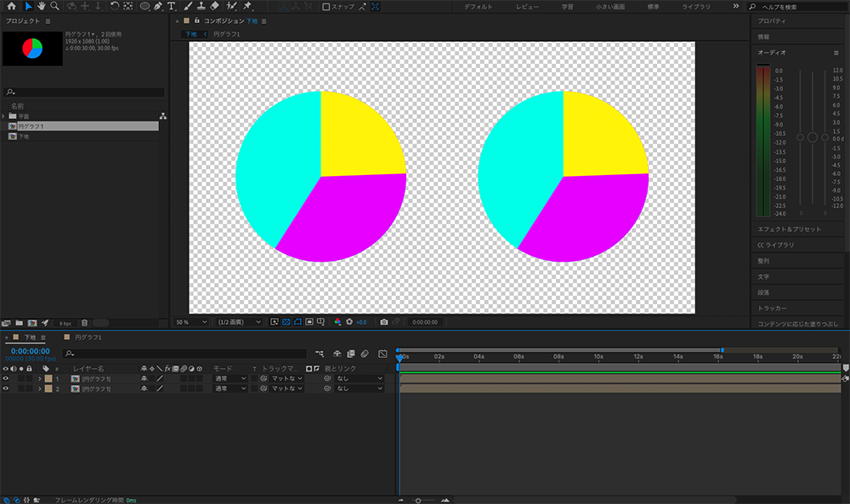
Task: Toggle transparency grid button in viewer
Action: click(286, 322)
